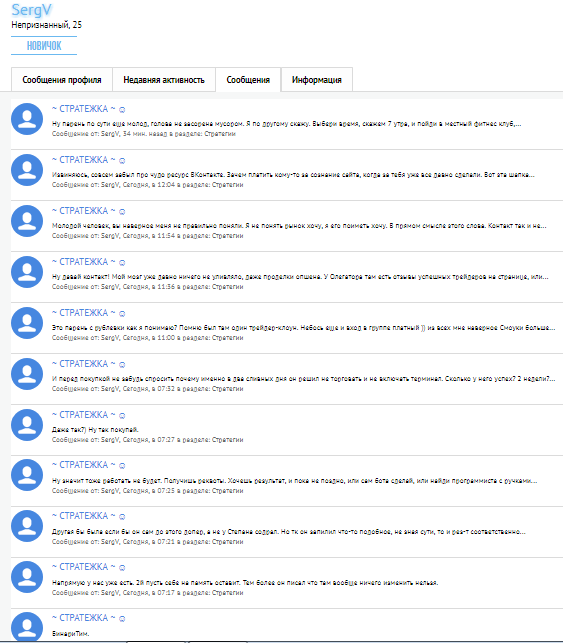The width and height of the screenshot is (563, 643).
Task: Click avatar beside the 12:04 message
Action: [27, 170]
